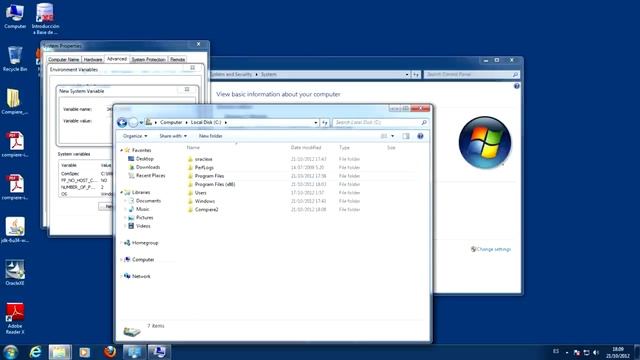Click the search magnifier in Explorer
The height and width of the screenshot is (360, 640).
(424, 122)
